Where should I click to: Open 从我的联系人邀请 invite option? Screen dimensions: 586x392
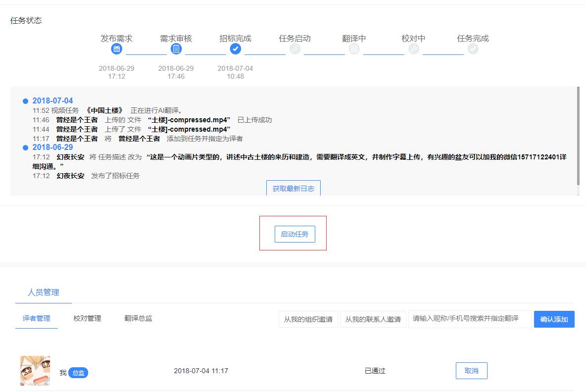pos(373,319)
